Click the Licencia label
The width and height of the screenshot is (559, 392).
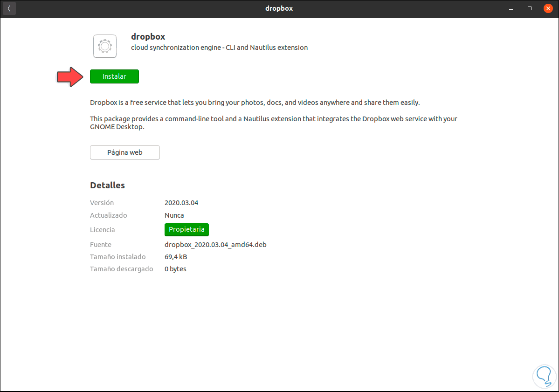[102, 230]
